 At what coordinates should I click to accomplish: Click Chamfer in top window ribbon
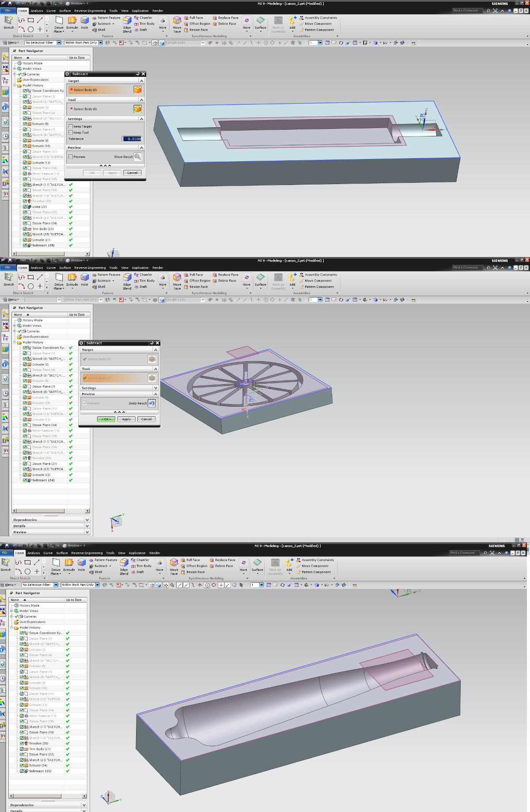[143, 18]
